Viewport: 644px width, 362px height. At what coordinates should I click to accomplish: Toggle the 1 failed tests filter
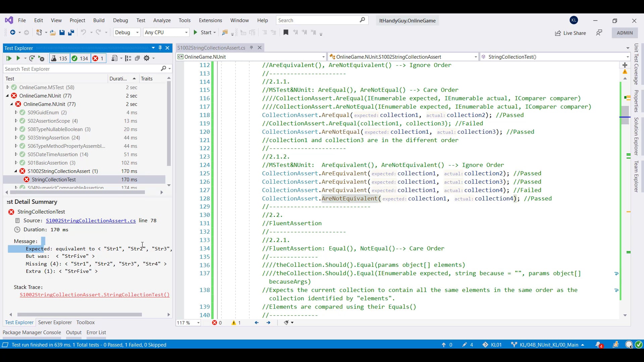click(98, 58)
